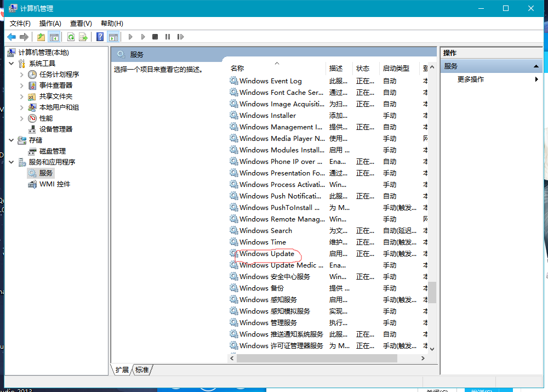548x392 pixels.
Task: Expand the 任务计划程序 node arrow
Action: tap(22, 75)
